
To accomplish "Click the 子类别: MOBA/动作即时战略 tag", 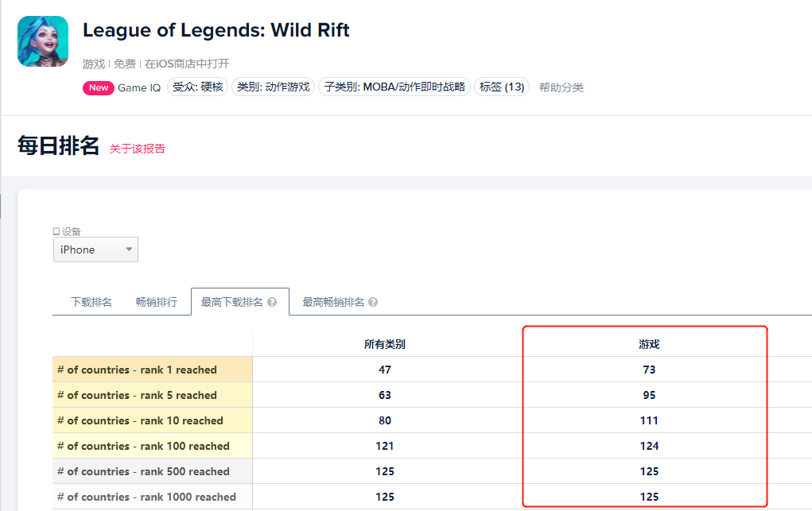I will click(394, 87).
